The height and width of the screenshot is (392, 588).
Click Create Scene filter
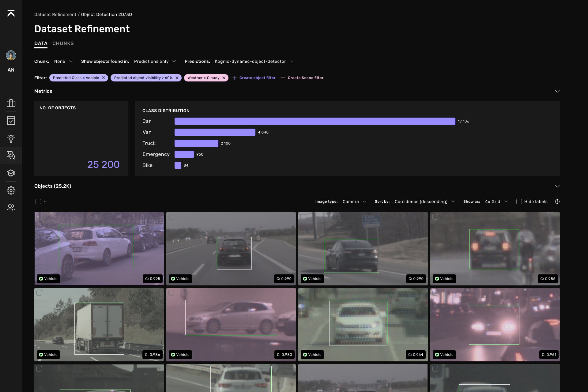pyautogui.click(x=305, y=77)
